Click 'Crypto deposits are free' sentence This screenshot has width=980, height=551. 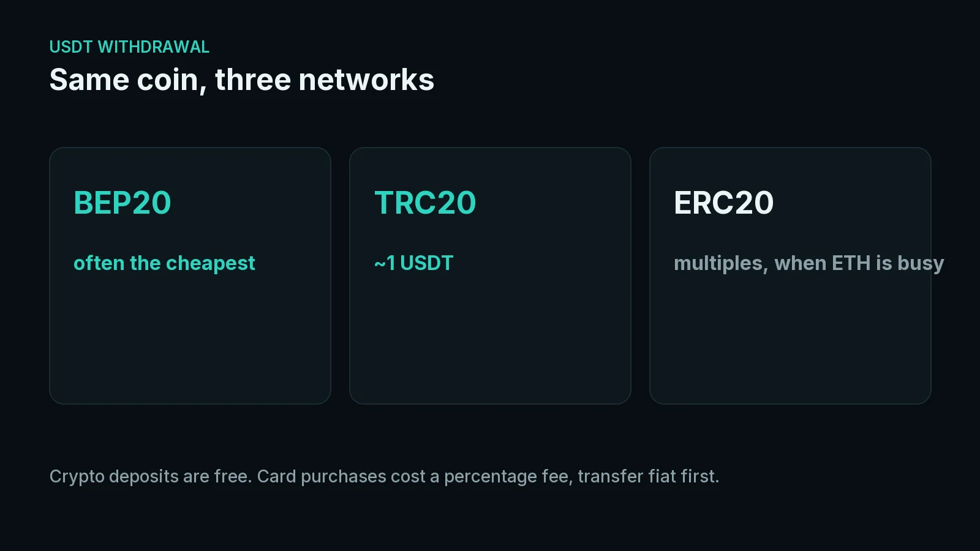click(151, 476)
